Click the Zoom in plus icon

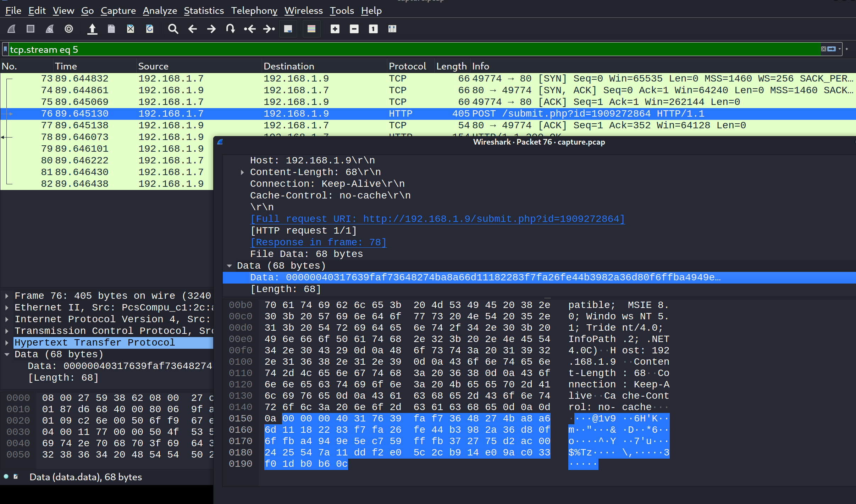pos(335,29)
